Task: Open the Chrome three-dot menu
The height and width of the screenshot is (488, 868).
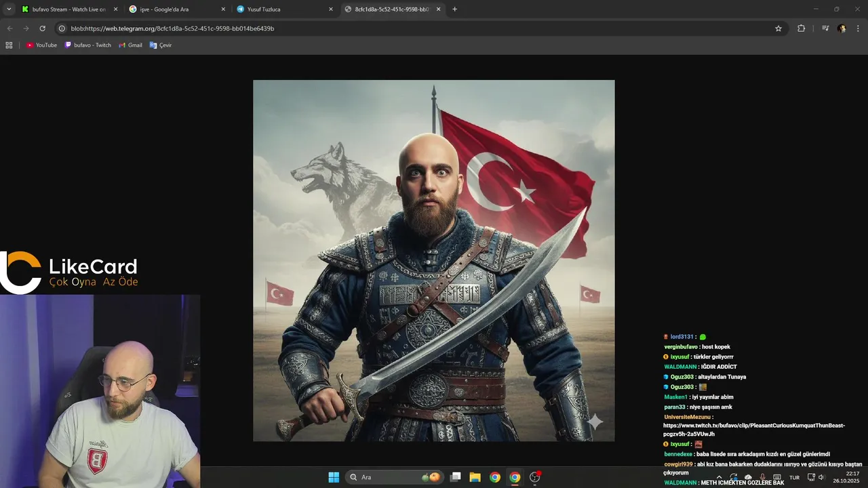Action: coord(859,28)
